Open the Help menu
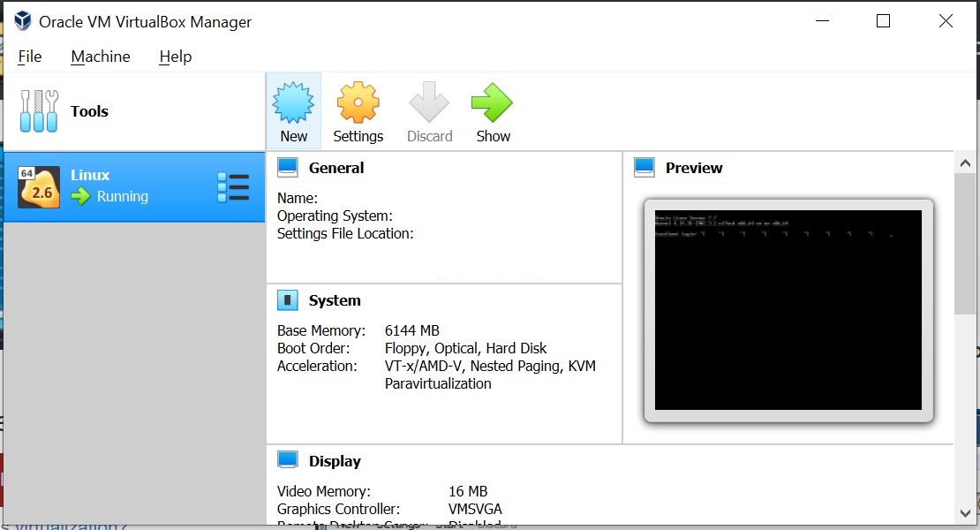980x530 pixels. [175, 56]
